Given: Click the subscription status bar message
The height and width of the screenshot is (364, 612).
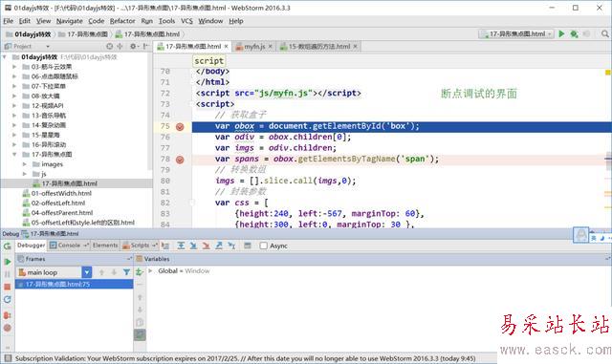Looking at the screenshot, I should [245, 358].
